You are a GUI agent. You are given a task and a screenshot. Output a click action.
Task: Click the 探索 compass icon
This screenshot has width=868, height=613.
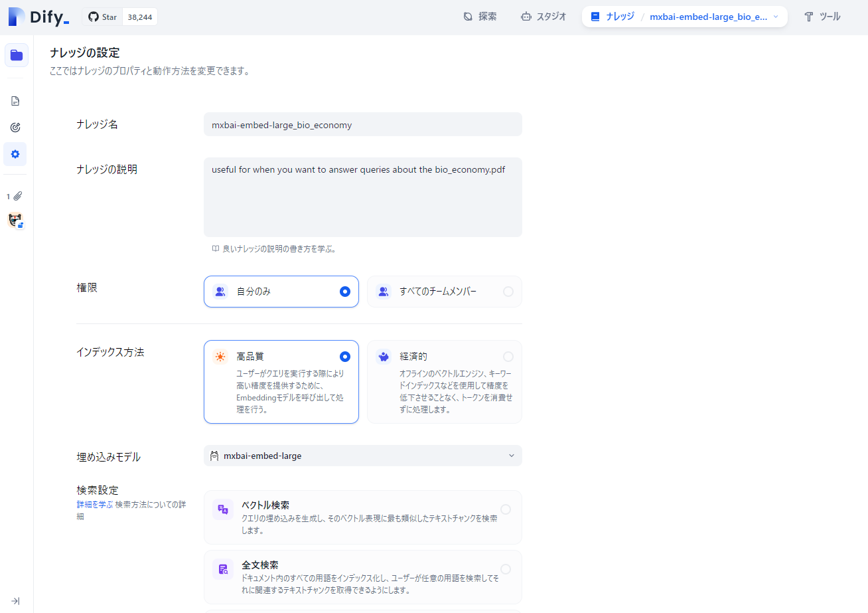[x=468, y=17]
